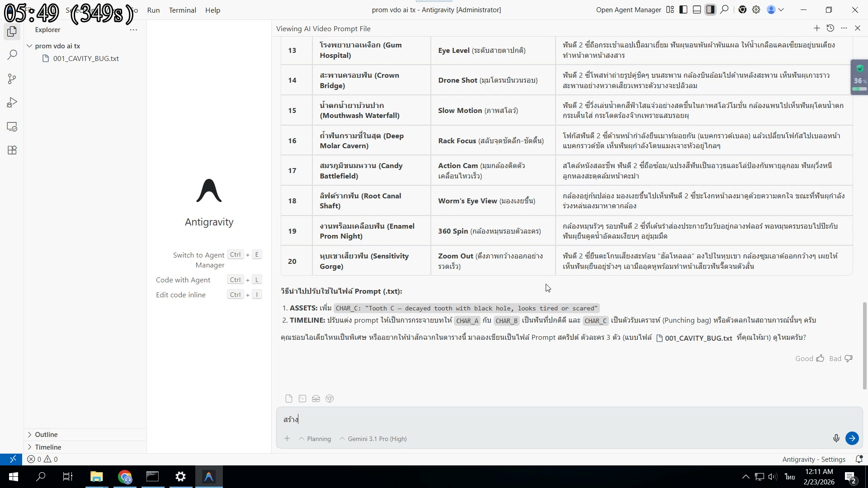Open the Source Control view

pos(12,79)
